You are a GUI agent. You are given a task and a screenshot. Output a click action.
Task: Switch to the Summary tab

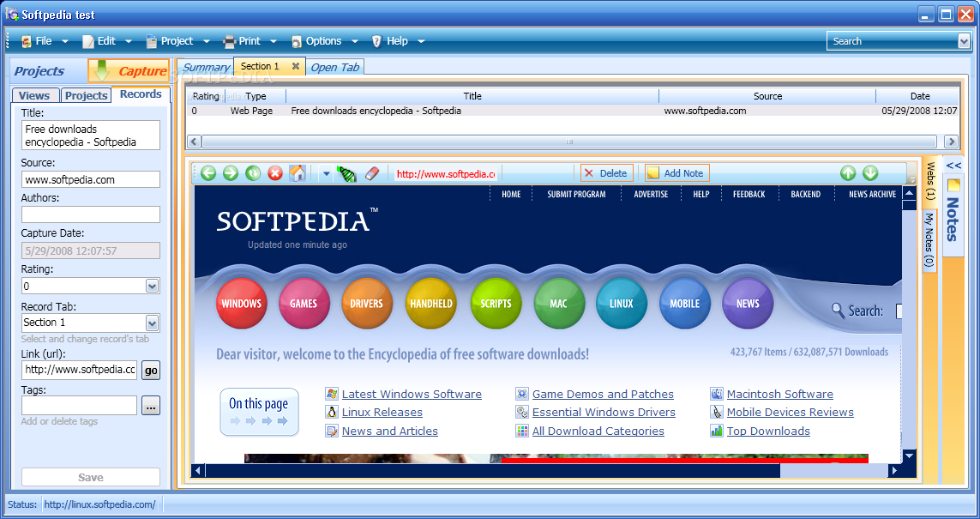[206, 68]
